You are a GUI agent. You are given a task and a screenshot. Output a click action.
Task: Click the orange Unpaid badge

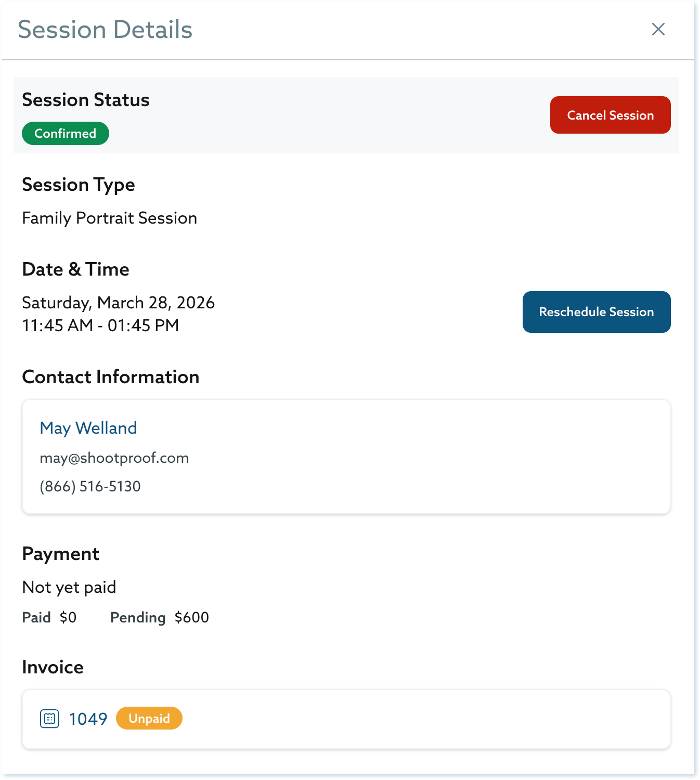point(149,718)
